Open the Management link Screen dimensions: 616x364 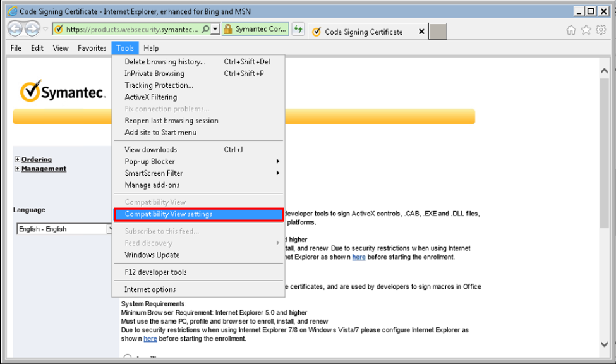tap(44, 169)
